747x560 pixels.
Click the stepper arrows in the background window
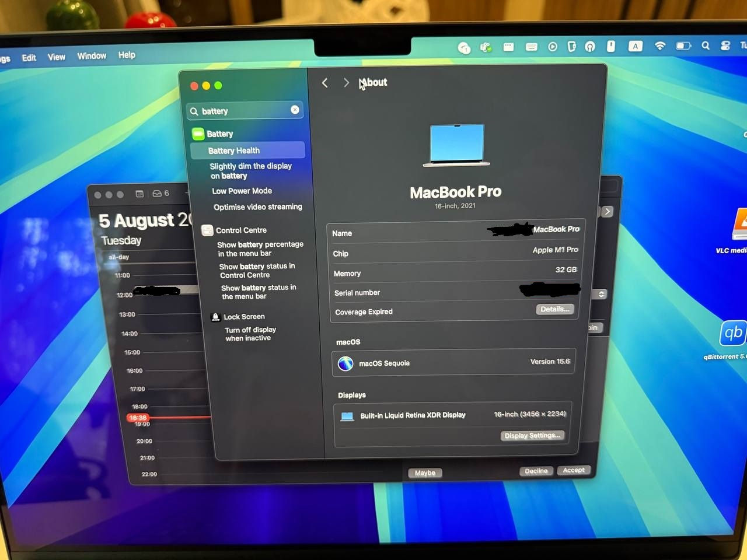[x=601, y=294]
